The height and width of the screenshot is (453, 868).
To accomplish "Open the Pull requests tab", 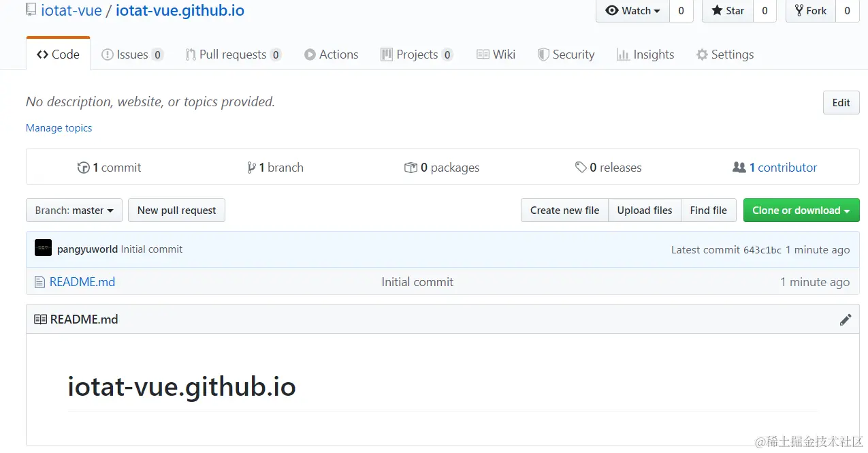I will (234, 54).
